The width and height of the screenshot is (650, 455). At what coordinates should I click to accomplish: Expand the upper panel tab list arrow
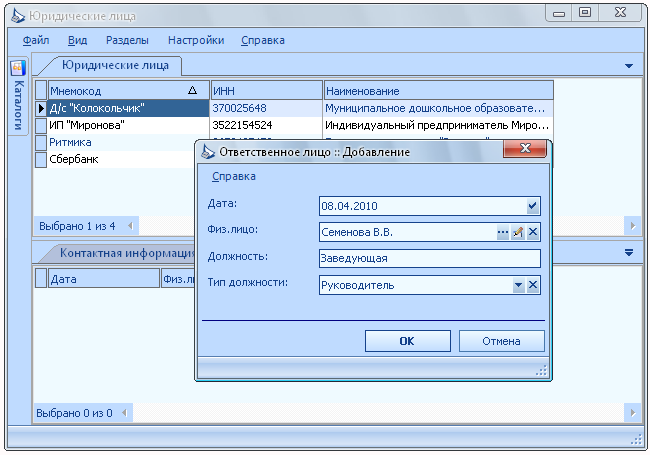pos(629,66)
